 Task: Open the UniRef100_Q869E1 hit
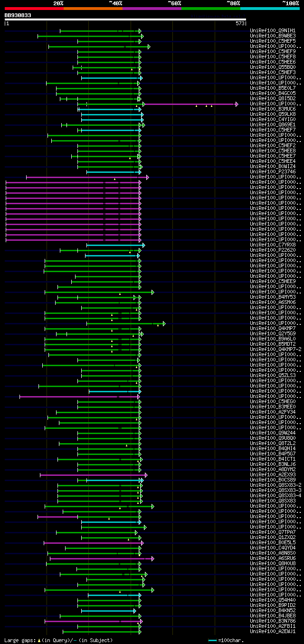coord(272,125)
